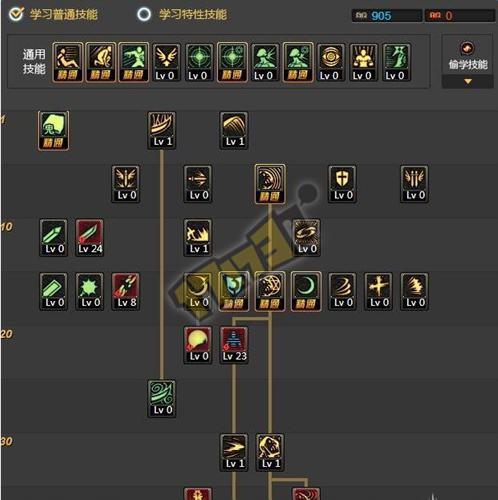Click the 905 skill points field
The width and height of the screenshot is (498, 500).
[x=387, y=16]
